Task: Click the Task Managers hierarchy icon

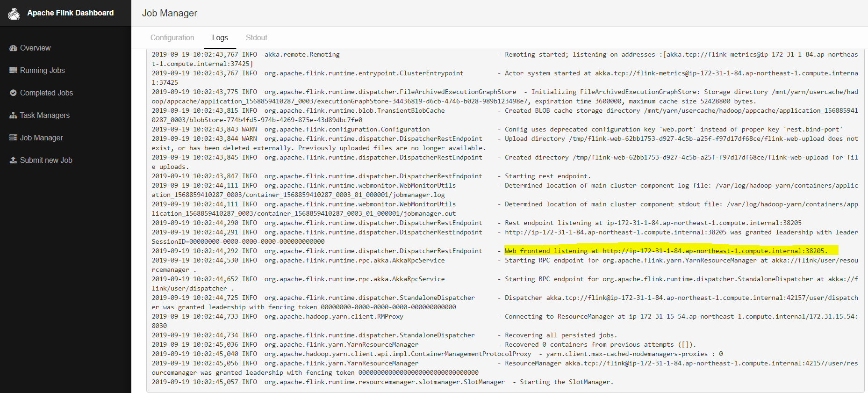Action: (x=13, y=115)
